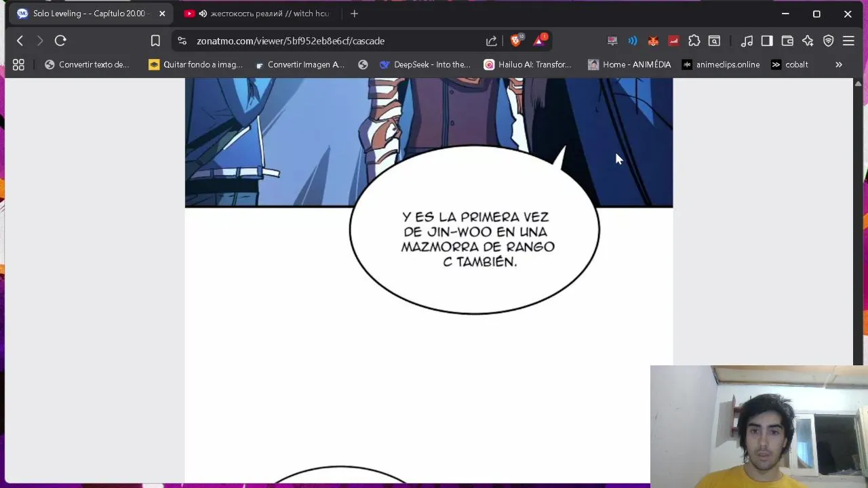The height and width of the screenshot is (488, 868).
Task: Open the blue sound-wave extension
Action: coord(633,41)
